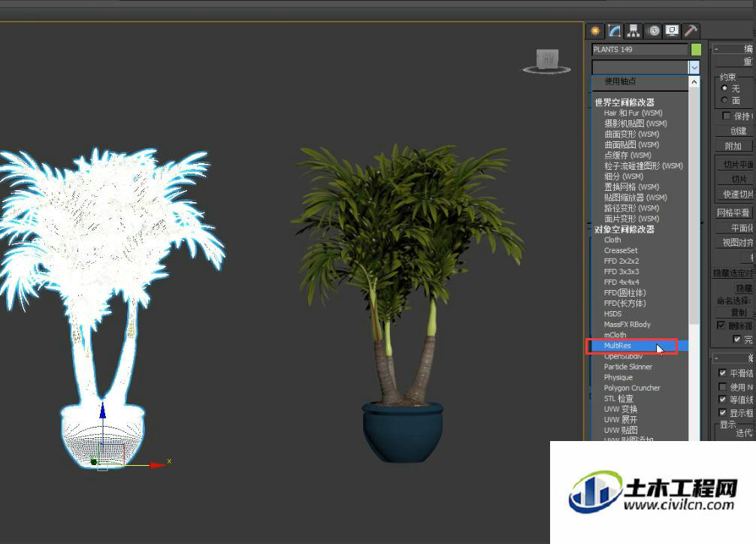Select the STL 检查 modifier

coord(618,399)
